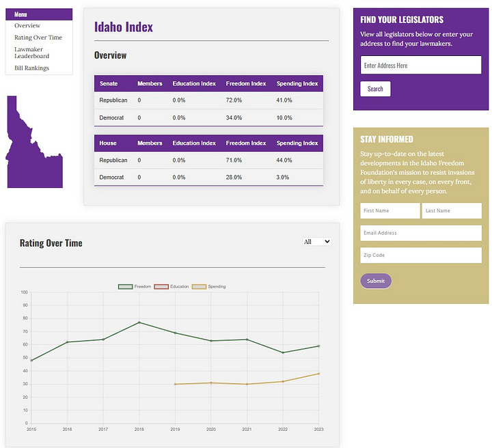Click Senate Democrat Spending Index 10.0%
The height and width of the screenshot is (448, 492).
pyautogui.click(x=284, y=118)
